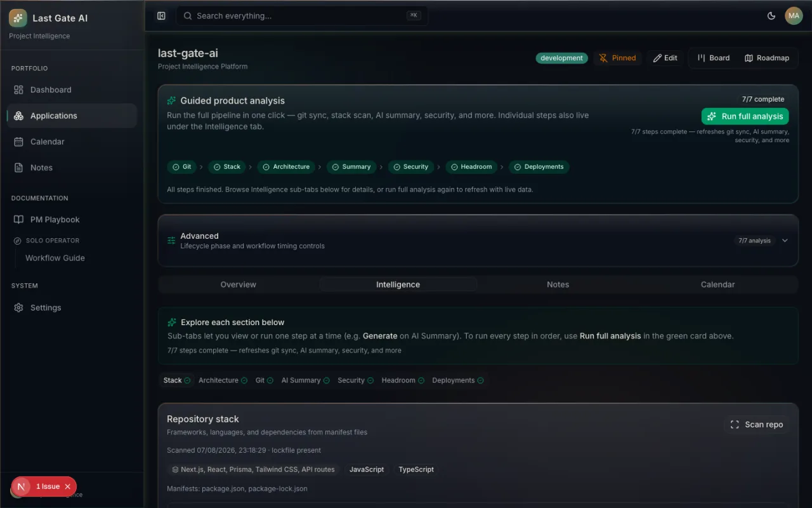Select the Security pipeline step chip
Viewport: 812px width, 508px height.
click(411, 167)
